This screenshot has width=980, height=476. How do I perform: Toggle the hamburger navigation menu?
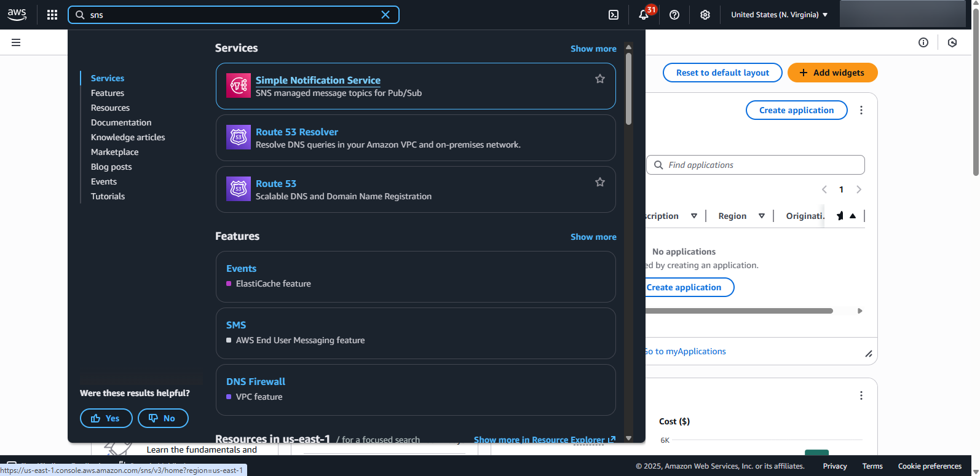[16, 42]
